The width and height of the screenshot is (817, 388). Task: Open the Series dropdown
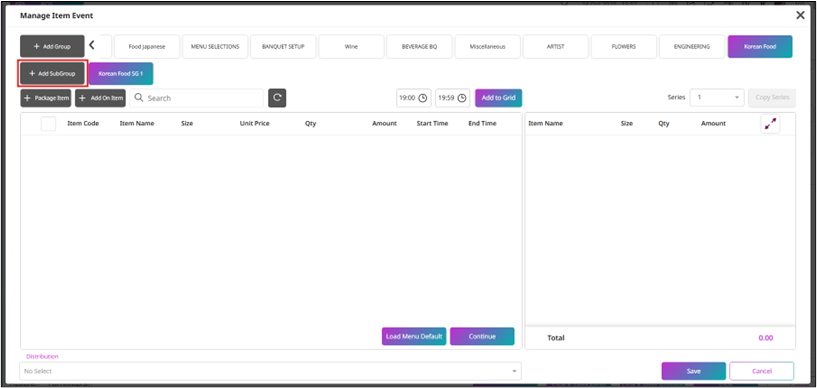click(x=717, y=97)
